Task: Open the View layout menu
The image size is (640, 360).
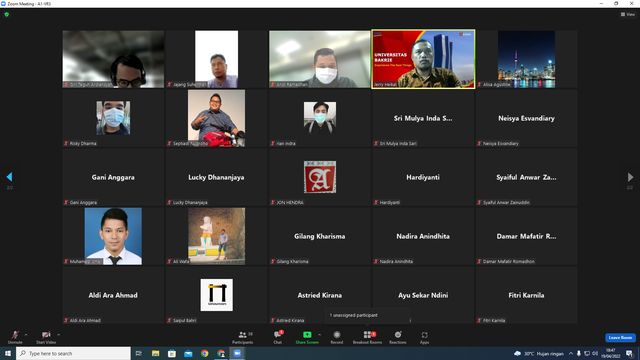Action: click(628, 14)
